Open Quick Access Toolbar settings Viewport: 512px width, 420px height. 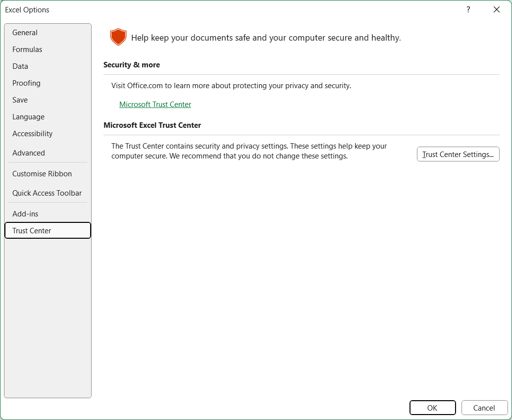[47, 193]
